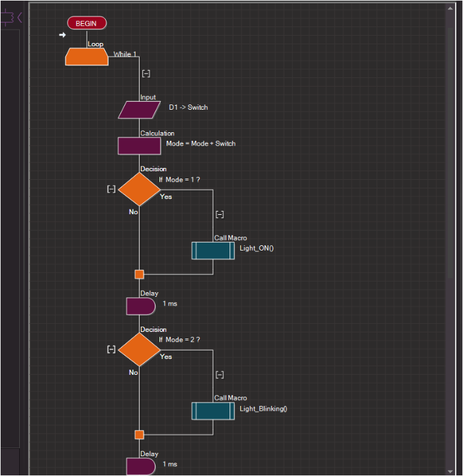
Task: Click the Mode = 2 decision diamond
Action: (139, 349)
